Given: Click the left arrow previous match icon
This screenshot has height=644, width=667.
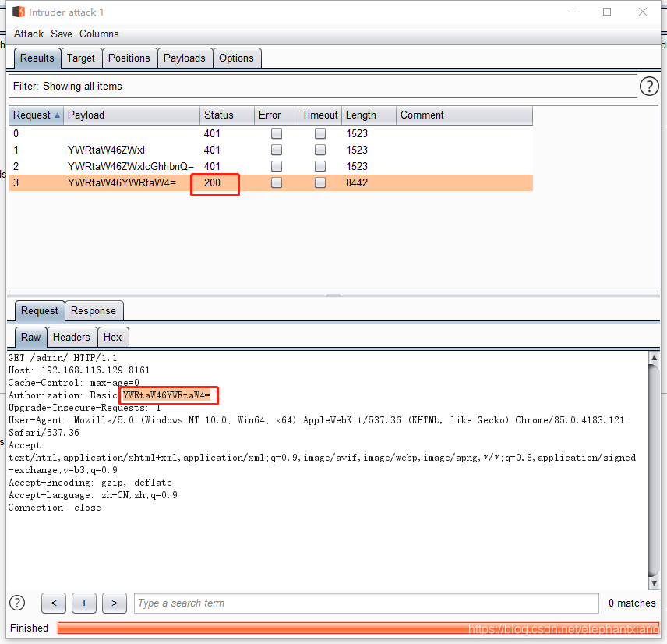Looking at the screenshot, I should click(x=53, y=603).
